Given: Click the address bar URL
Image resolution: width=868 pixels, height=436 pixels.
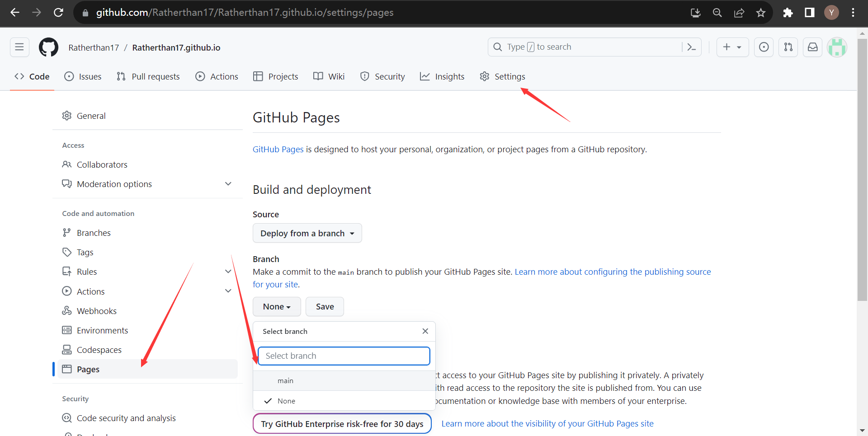Looking at the screenshot, I should [245, 13].
